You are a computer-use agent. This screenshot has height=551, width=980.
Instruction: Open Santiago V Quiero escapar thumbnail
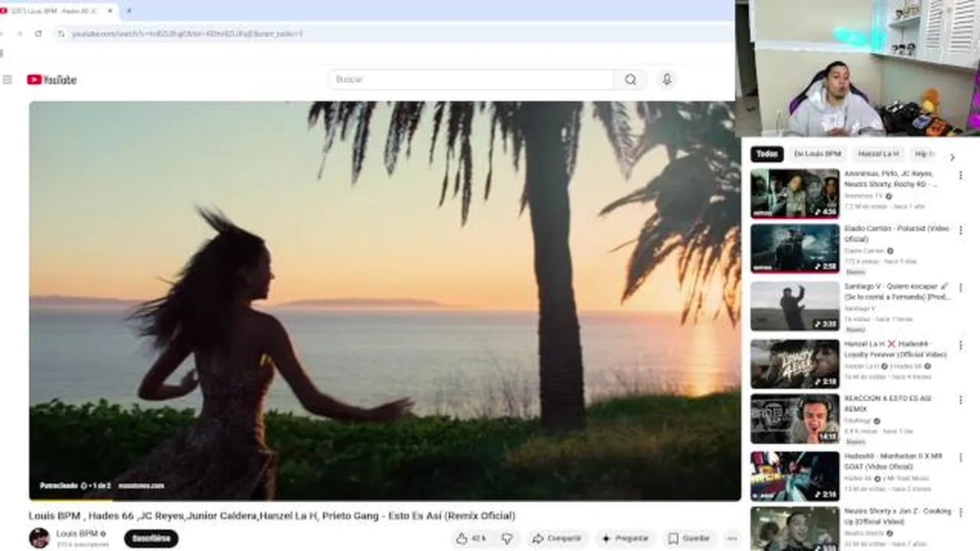pyautogui.click(x=795, y=306)
